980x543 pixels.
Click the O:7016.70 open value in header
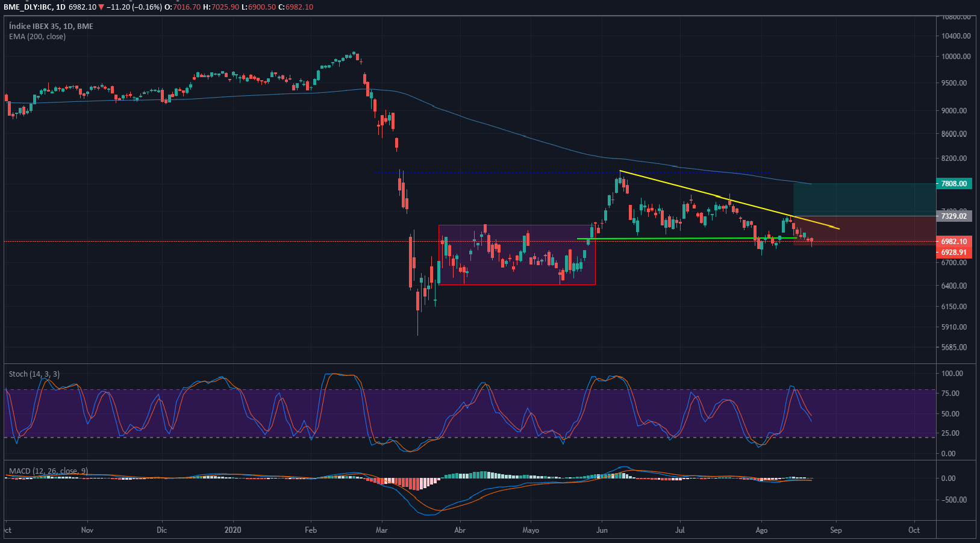tap(183, 7)
